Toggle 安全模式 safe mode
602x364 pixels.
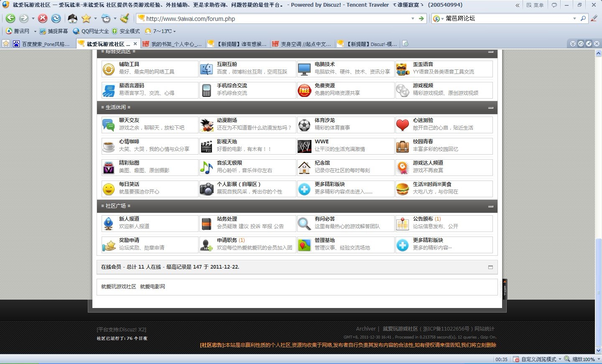pos(125,31)
